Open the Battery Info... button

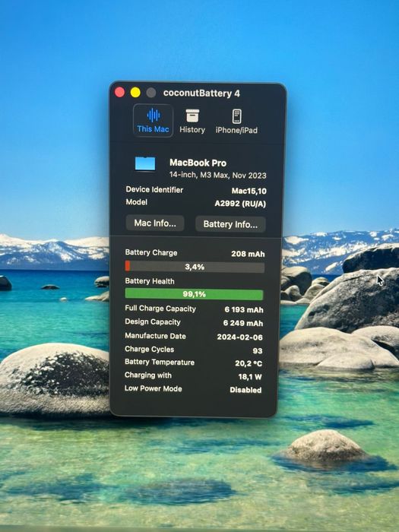coord(230,224)
